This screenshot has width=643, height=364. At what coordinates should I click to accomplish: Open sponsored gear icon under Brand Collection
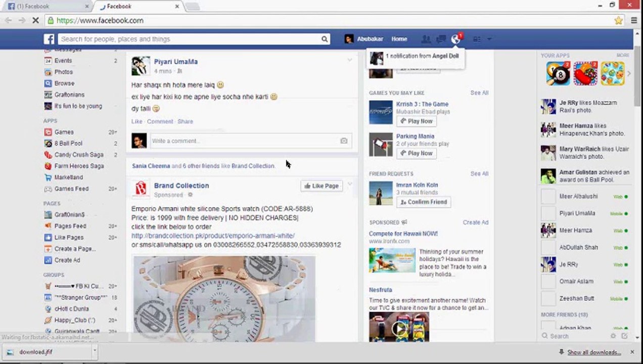[191, 195]
